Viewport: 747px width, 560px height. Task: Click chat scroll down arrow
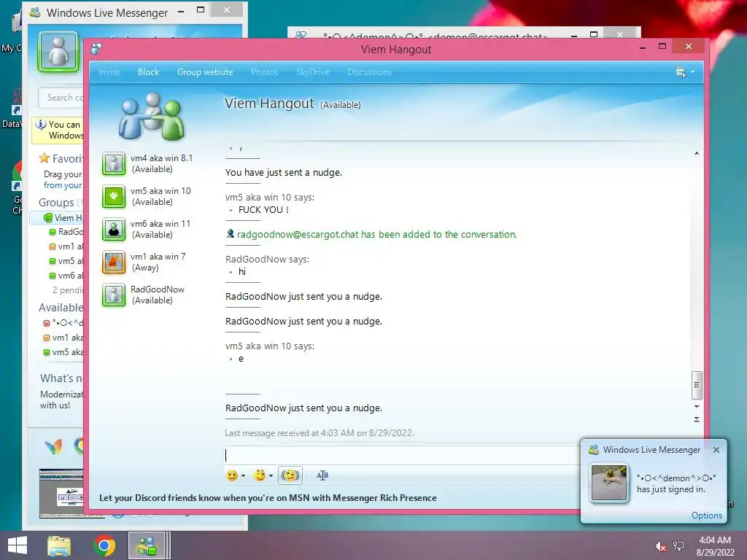tap(697, 407)
